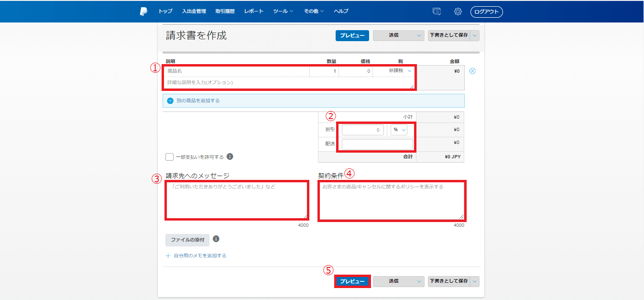
Task: Click plus icon for 自分用のメモを追加する
Action: point(168,256)
